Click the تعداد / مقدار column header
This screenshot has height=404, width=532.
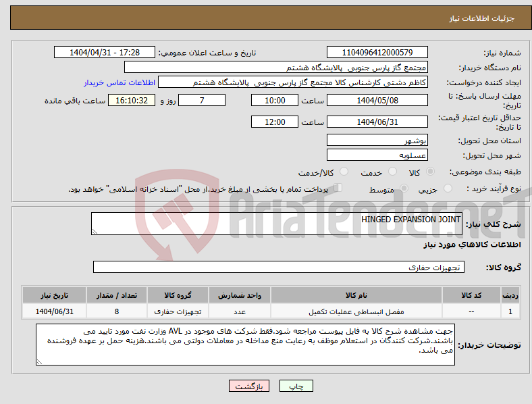(117, 295)
